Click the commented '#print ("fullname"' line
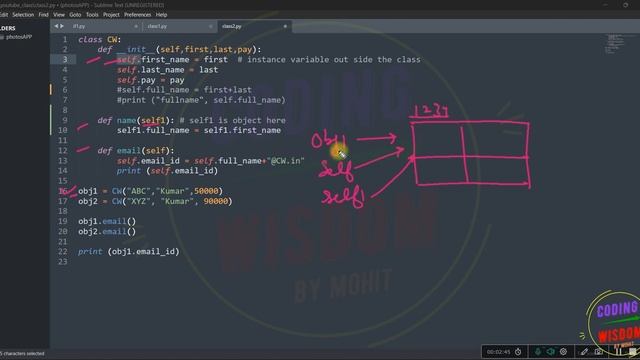This screenshot has height=360, width=640. click(x=201, y=100)
